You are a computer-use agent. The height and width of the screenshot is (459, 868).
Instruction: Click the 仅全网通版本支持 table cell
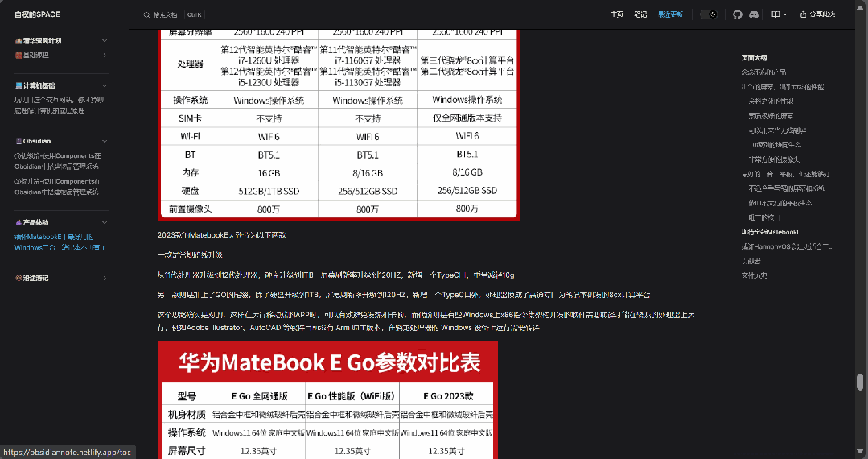click(x=467, y=118)
